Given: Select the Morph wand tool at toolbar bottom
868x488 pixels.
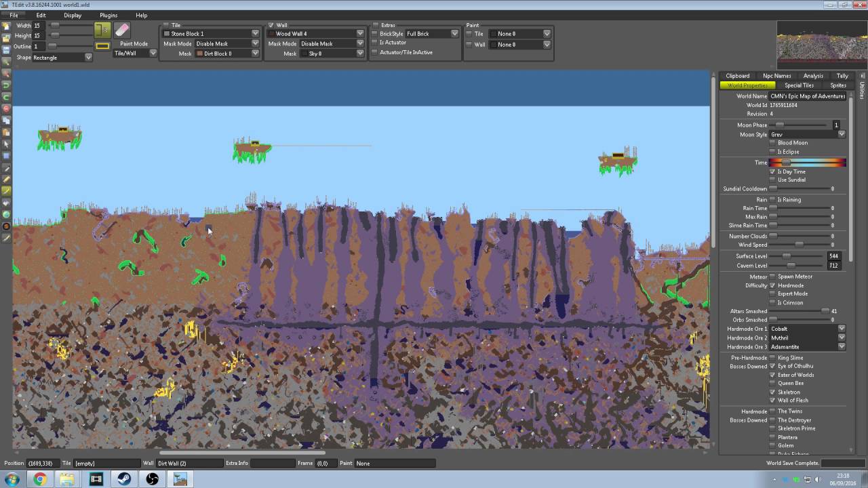Looking at the screenshot, I should point(6,238).
